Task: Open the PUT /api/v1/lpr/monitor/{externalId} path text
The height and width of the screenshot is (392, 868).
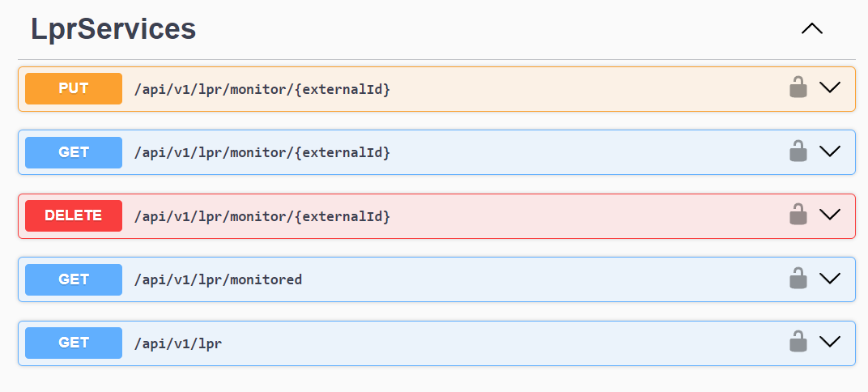Action: coord(262,89)
